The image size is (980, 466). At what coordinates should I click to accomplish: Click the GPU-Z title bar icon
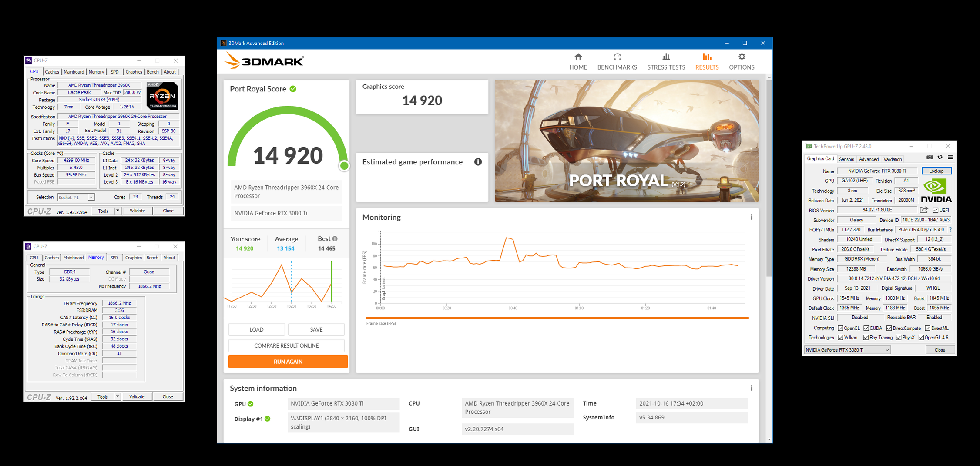(x=809, y=146)
